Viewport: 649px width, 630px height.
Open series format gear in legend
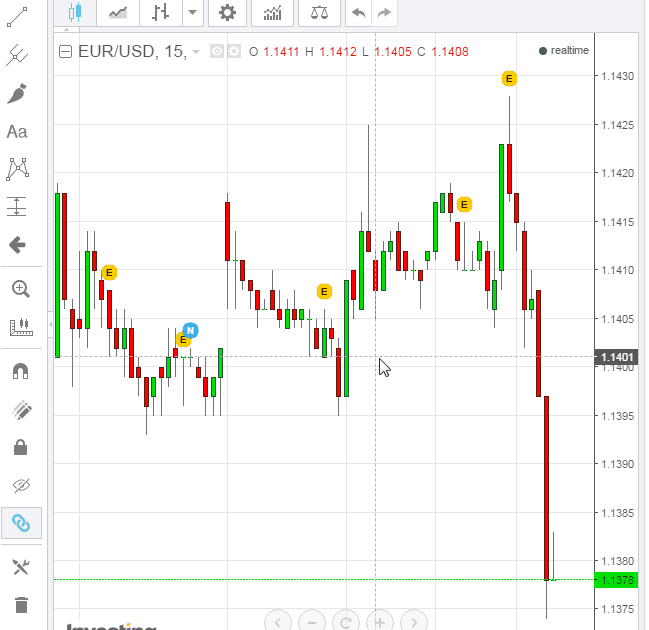tap(234, 52)
